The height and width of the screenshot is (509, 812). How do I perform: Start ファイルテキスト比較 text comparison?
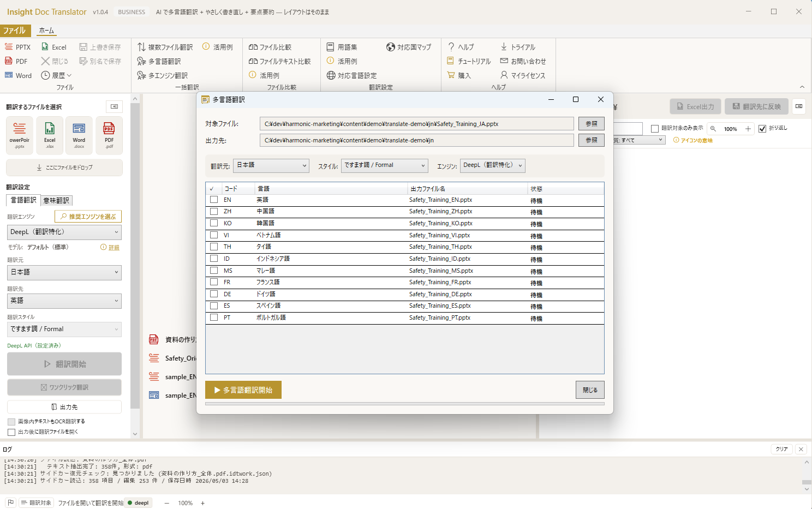click(x=279, y=61)
